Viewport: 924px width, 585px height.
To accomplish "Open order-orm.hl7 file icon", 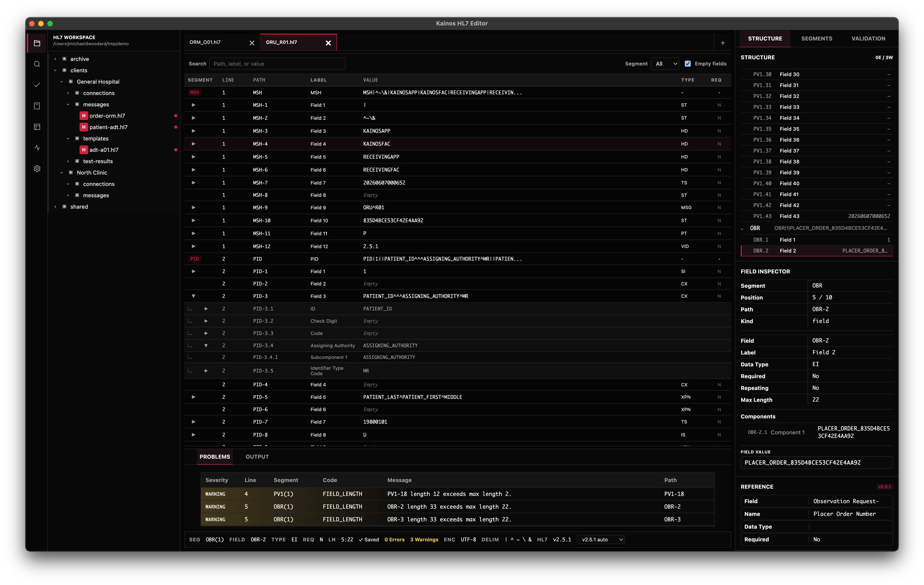I will point(84,116).
